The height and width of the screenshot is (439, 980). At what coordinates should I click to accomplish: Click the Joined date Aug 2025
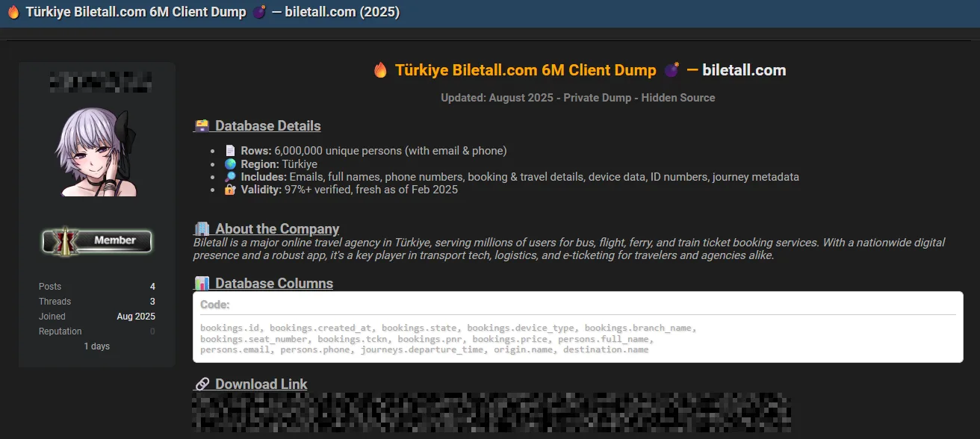point(136,317)
